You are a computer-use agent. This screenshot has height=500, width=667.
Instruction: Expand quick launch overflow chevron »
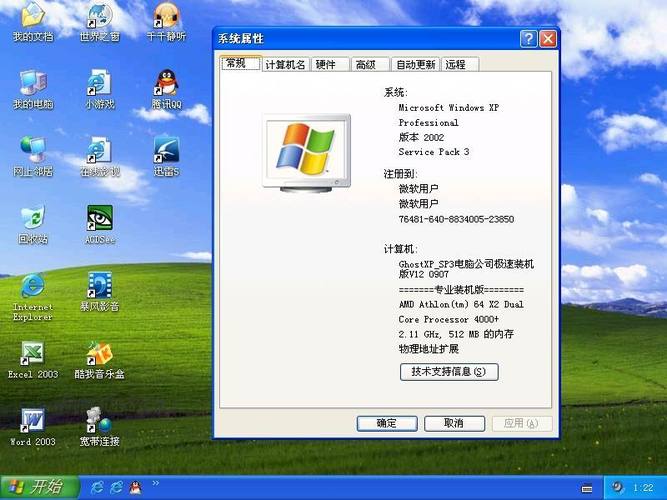156,483
